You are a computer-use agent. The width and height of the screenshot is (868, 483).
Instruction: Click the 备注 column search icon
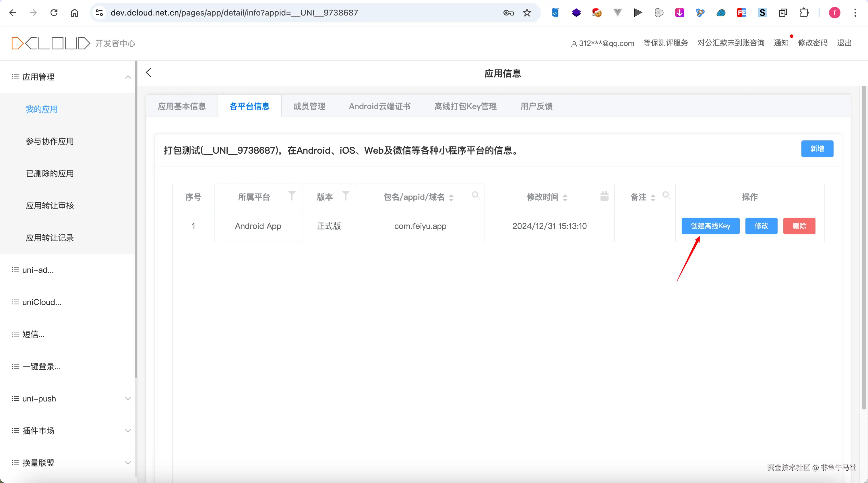click(666, 195)
